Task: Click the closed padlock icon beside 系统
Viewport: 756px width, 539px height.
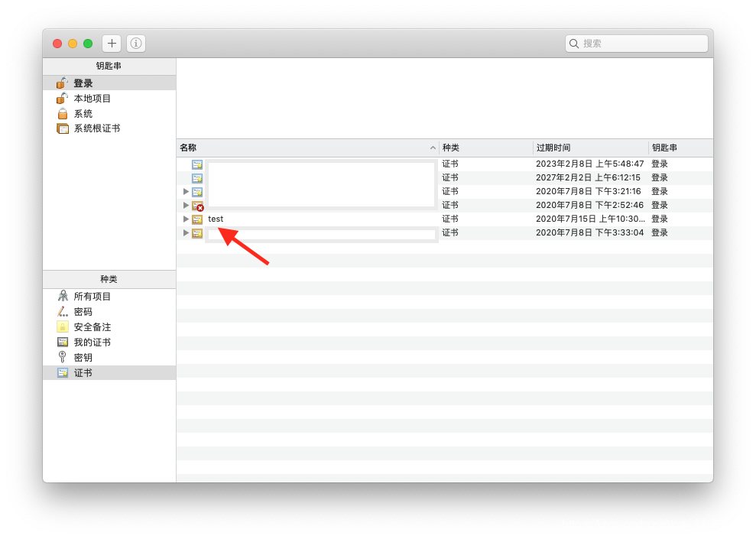Action: tap(62, 114)
